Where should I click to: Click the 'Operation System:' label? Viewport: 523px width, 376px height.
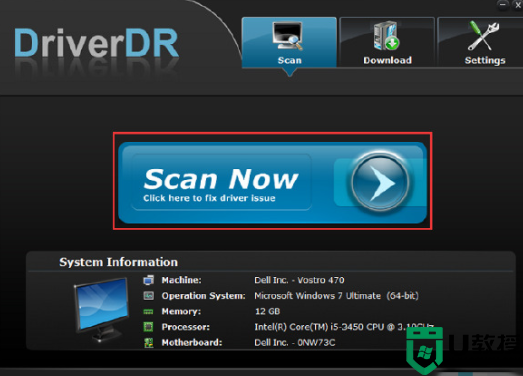point(203,296)
